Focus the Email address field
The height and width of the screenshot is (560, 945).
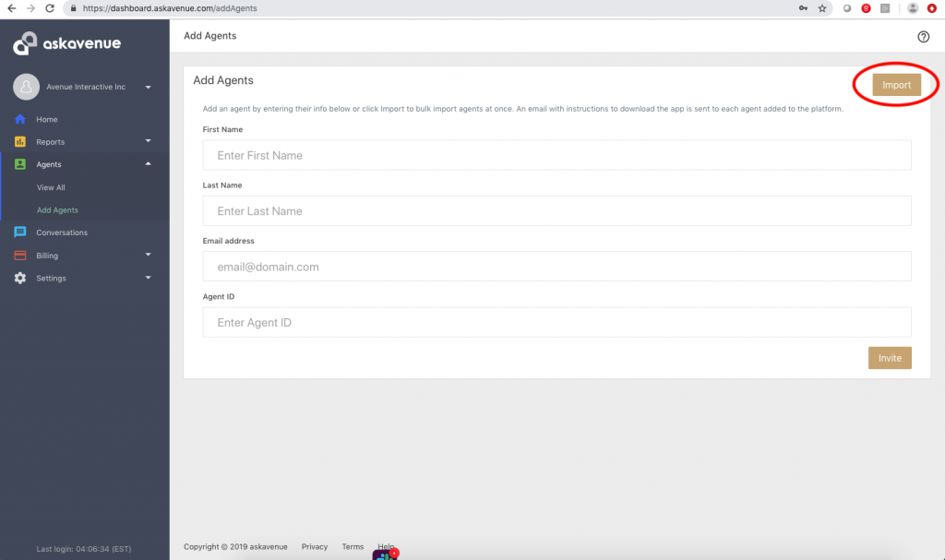click(556, 267)
